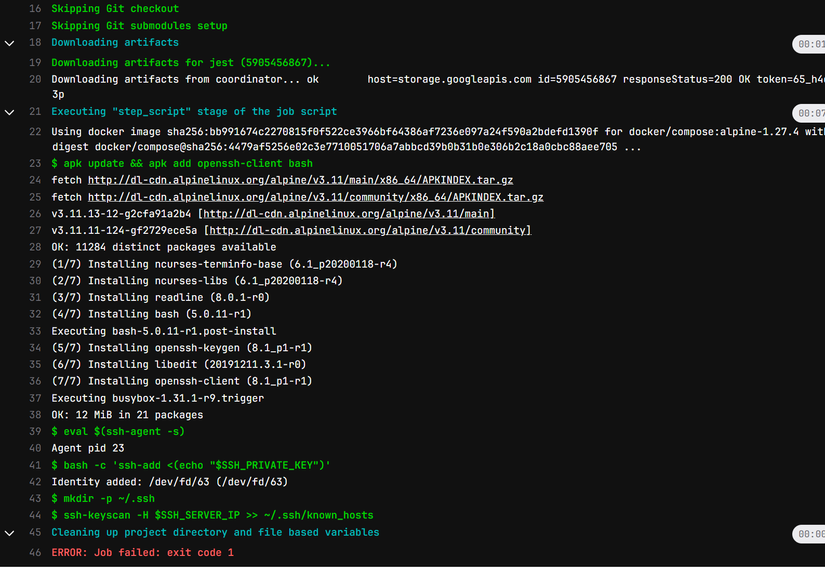Click line number 46 next to ERROR message
This screenshot has height=570, width=825.
click(35, 552)
